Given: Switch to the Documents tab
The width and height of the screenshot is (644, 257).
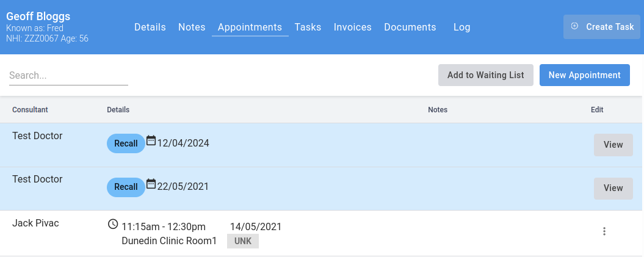Looking at the screenshot, I should 410,27.
